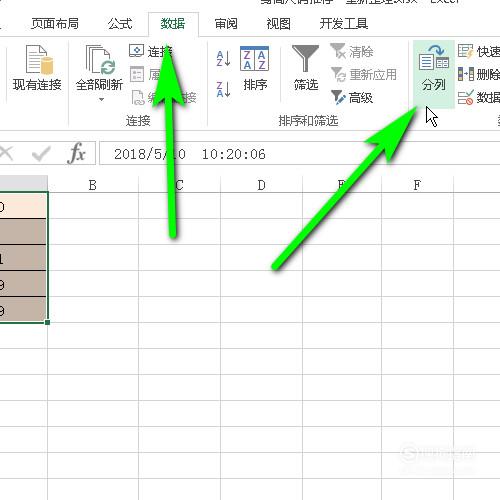500x500 pixels.
Task: Open the 页面布局 ribbon tab
Action: point(55,24)
